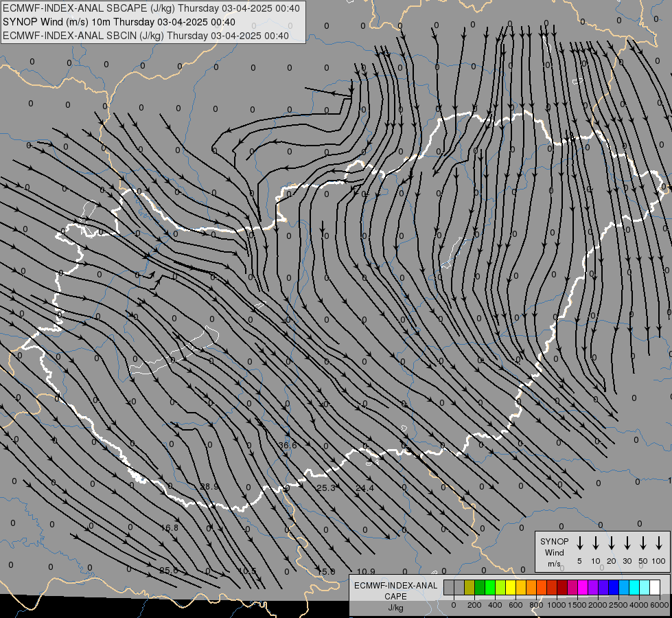
Task: Click the 10.9 CAPE value on map
Action: pyautogui.click(x=366, y=571)
